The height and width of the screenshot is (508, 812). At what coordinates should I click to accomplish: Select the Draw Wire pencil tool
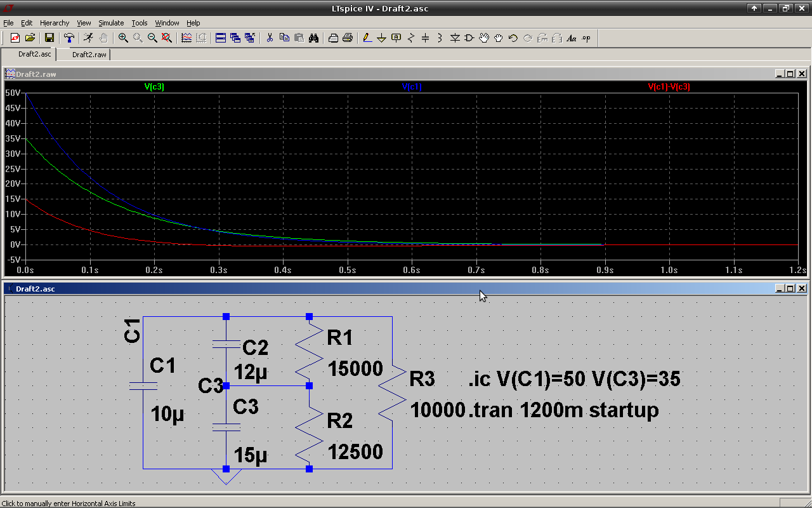pos(367,38)
